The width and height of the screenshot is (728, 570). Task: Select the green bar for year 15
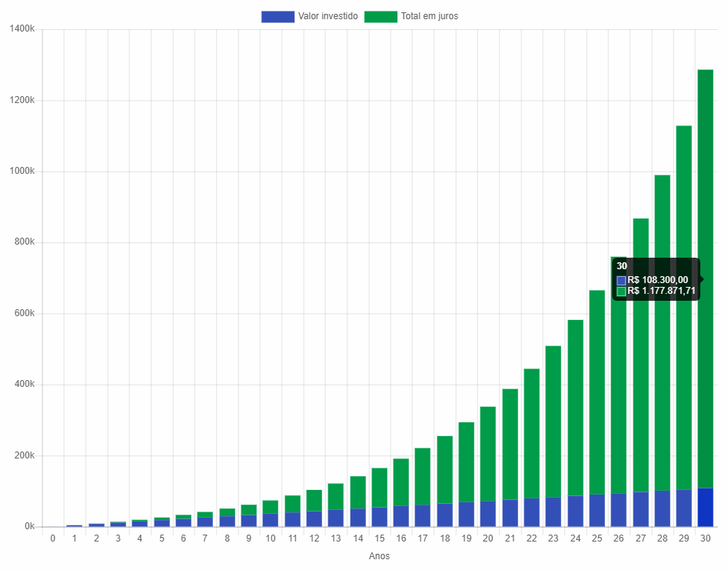(379, 488)
